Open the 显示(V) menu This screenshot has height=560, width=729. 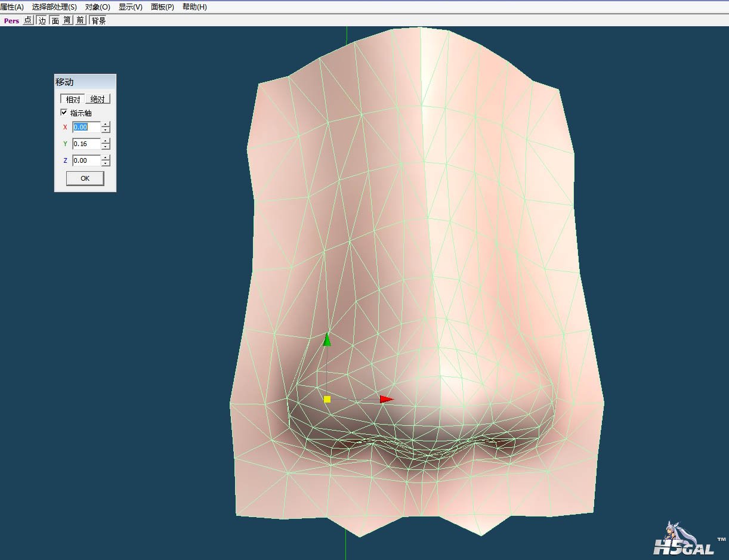click(130, 7)
